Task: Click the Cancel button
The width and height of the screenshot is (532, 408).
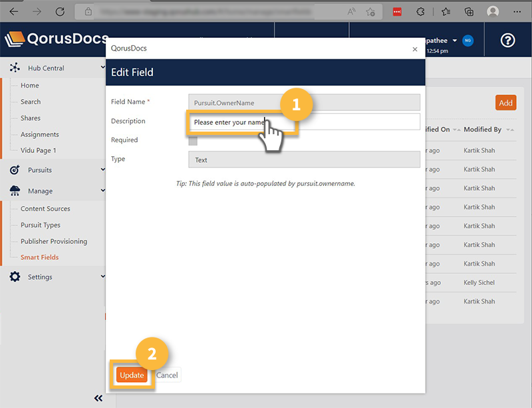Action: [x=167, y=375]
